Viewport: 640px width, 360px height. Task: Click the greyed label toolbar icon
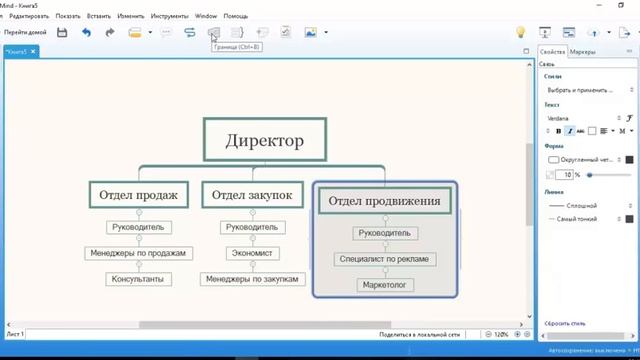[262, 32]
